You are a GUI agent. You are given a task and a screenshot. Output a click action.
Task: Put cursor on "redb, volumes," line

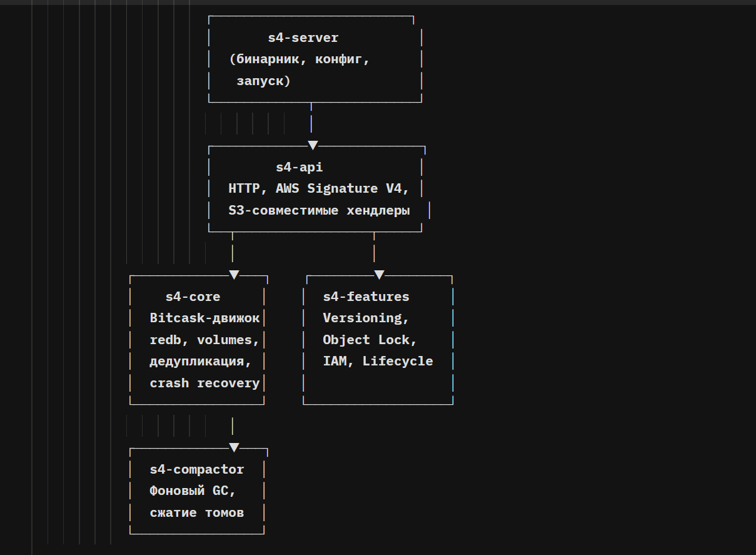(x=204, y=340)
